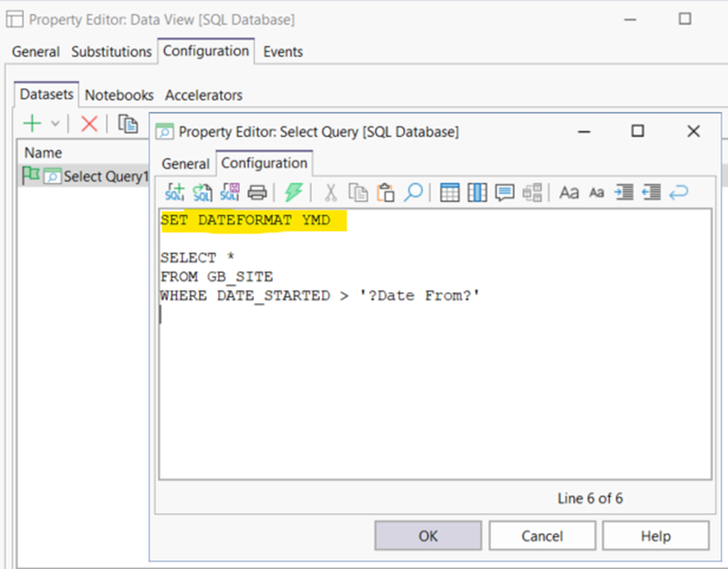
Task: Open the General tab of Select Query editor
Action: 185,164
